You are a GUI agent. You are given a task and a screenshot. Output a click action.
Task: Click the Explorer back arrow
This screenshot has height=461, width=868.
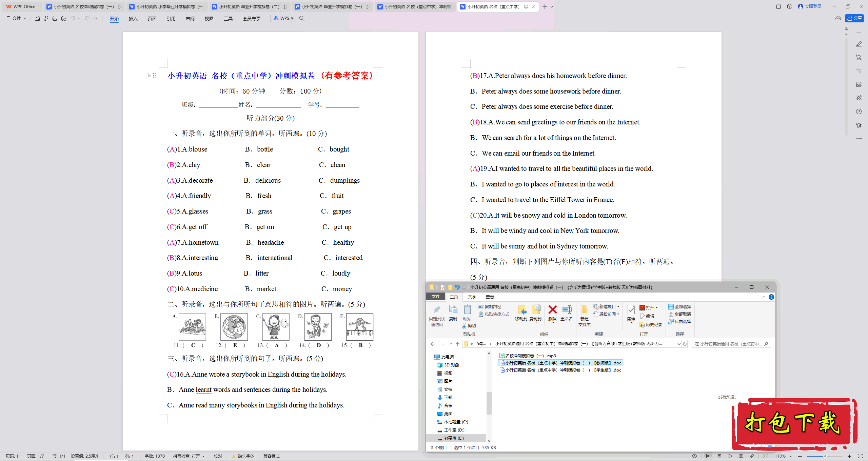click(433, 344)
